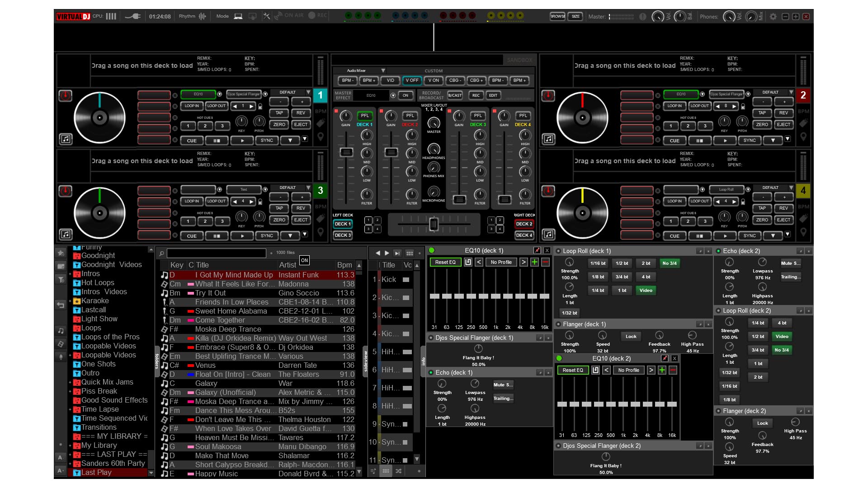Click sideview play arrow icon
The height and width of the screenshot is (488, 868).
(x=387, y=253)
